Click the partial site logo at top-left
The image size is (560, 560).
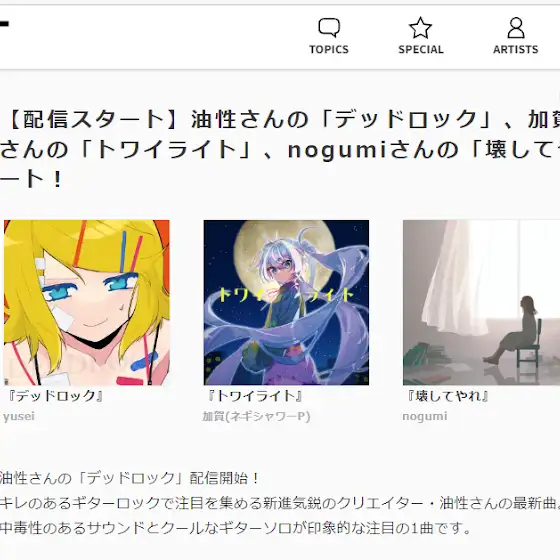coord(4,24)
